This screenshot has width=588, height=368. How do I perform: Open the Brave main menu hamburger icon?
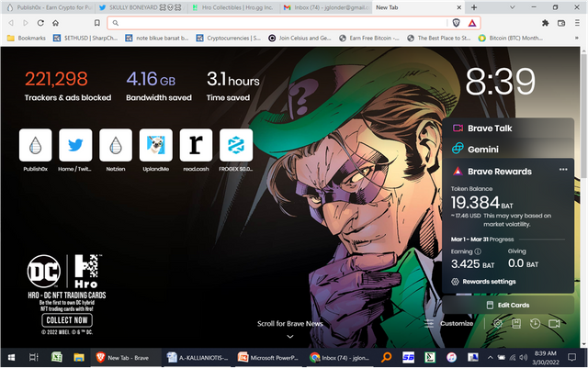click(x=577, y=23)
